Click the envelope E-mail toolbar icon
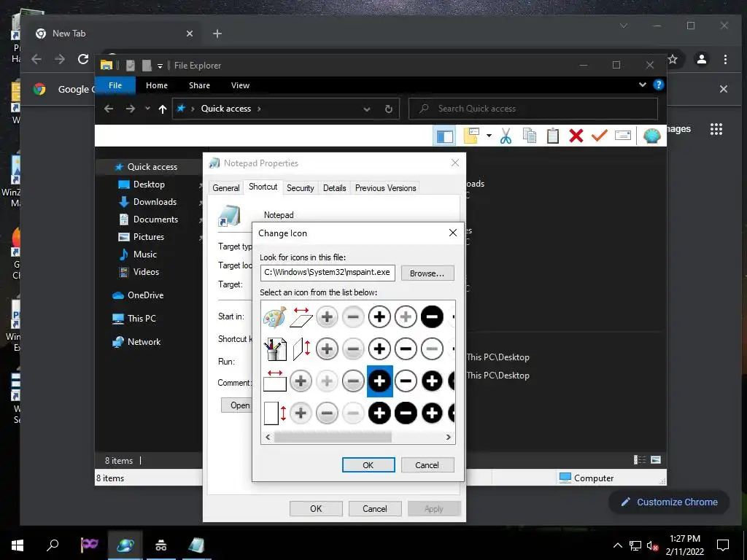This screenshot has height=560, width=747. [x=623, y=136]
